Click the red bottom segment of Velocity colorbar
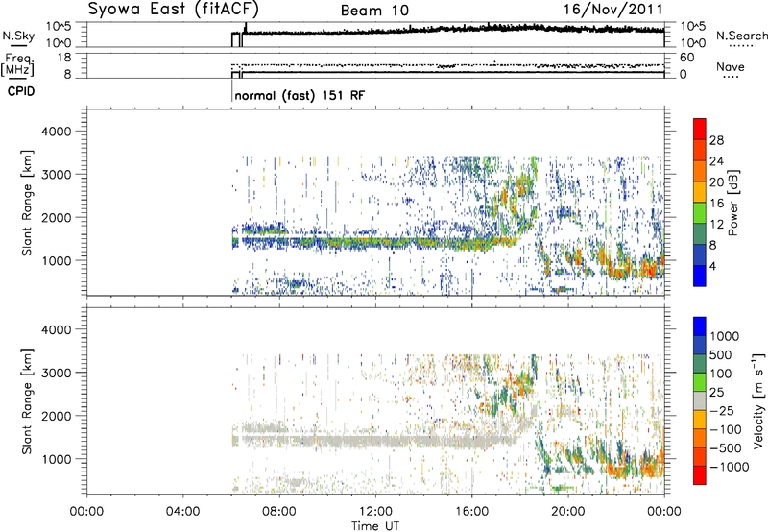Image resolution: width=768 pixels, height=532 pixels. tap(700, 475)
